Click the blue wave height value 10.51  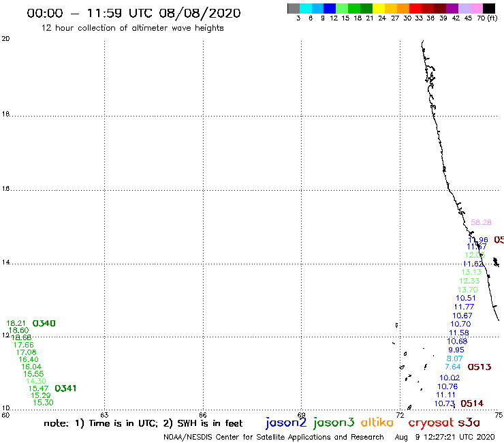[466, 299]
